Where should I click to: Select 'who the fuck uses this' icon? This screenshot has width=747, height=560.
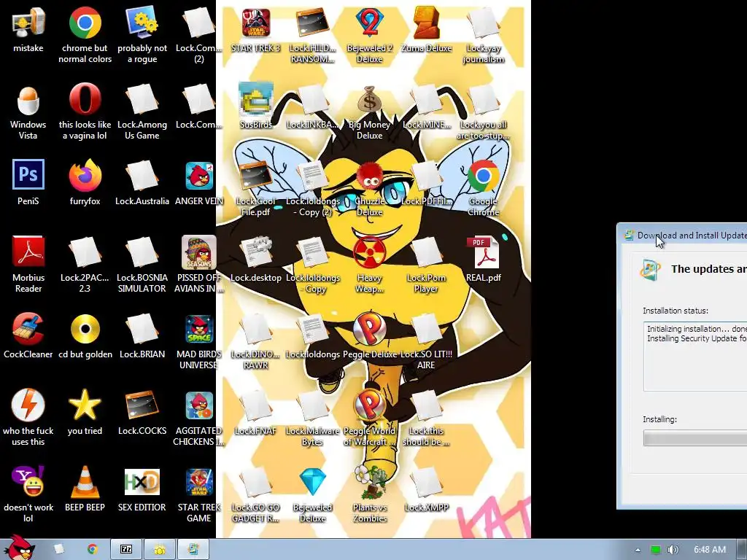(x=28, y=405)
